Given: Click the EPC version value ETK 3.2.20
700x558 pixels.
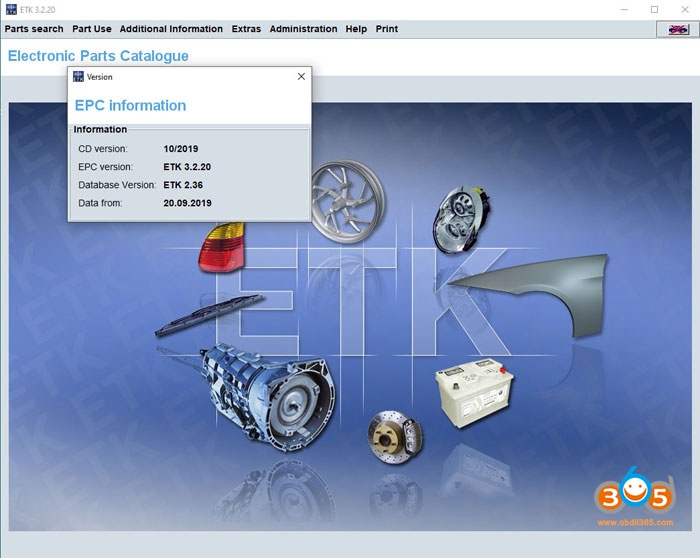Looking at the screenshot, I should click(x=187, y=167).
